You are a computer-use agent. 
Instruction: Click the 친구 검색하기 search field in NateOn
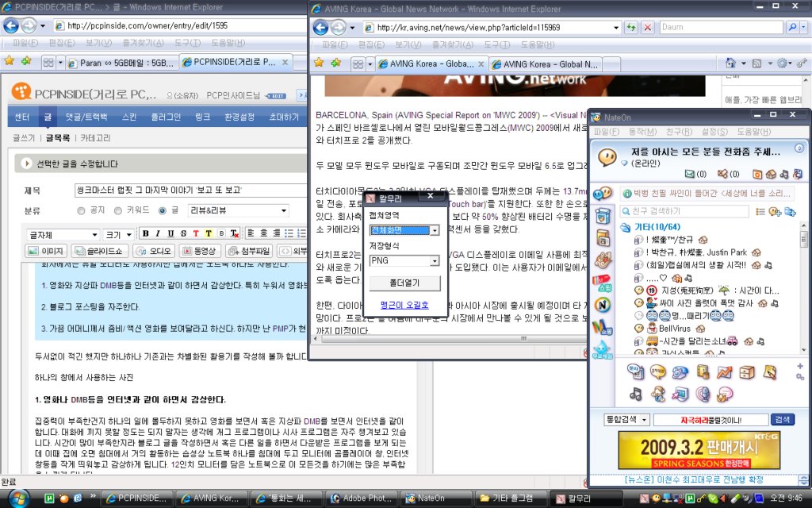[x=684, y=211]
